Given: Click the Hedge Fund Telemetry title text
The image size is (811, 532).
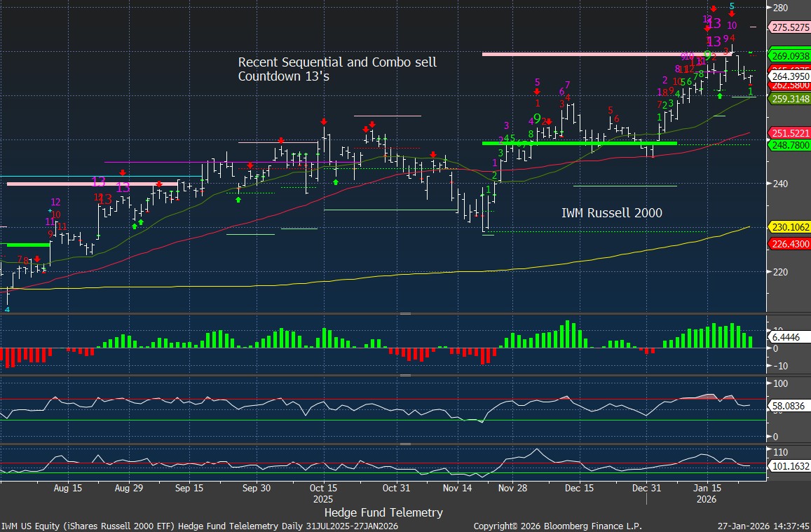Looking at the screenshot, I should [x=383, y=512].
